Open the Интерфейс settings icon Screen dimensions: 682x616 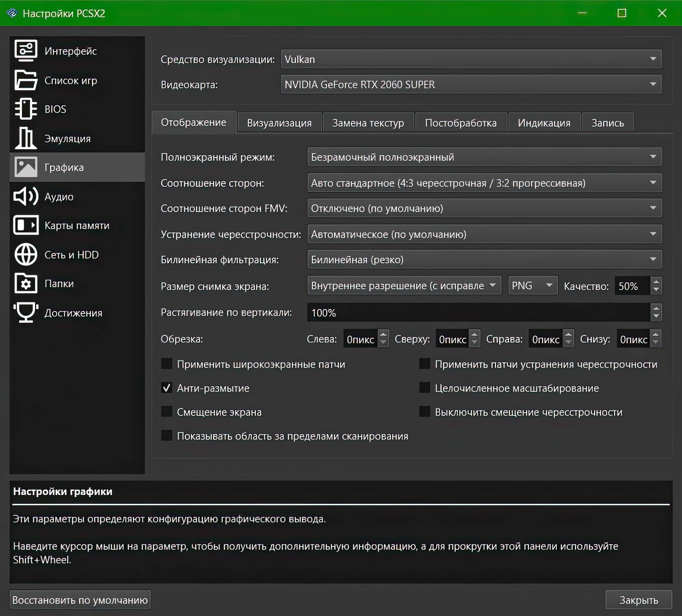(26, 51)
